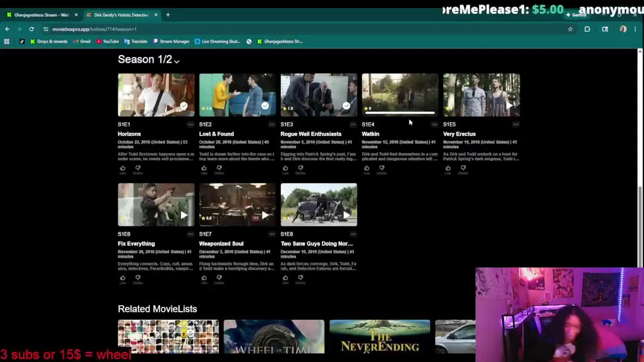Open more options for S1E7
The width and height of the screenshot is (644, 362).
(x=272, y=234)
